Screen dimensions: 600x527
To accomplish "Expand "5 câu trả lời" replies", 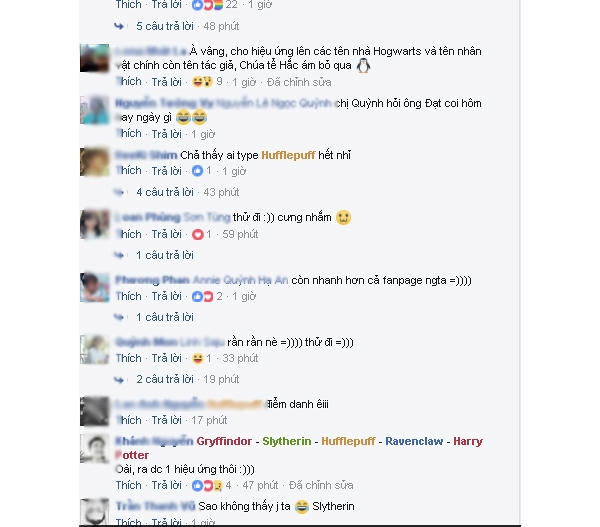I will [165, 26].
